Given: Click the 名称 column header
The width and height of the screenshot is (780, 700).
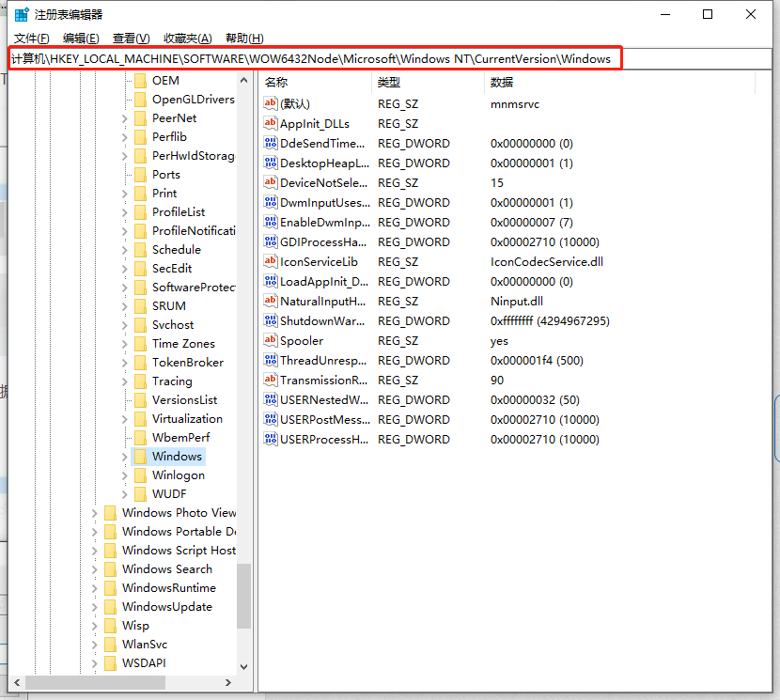Looking at the screenshot, I should click(x=276, y=83).
